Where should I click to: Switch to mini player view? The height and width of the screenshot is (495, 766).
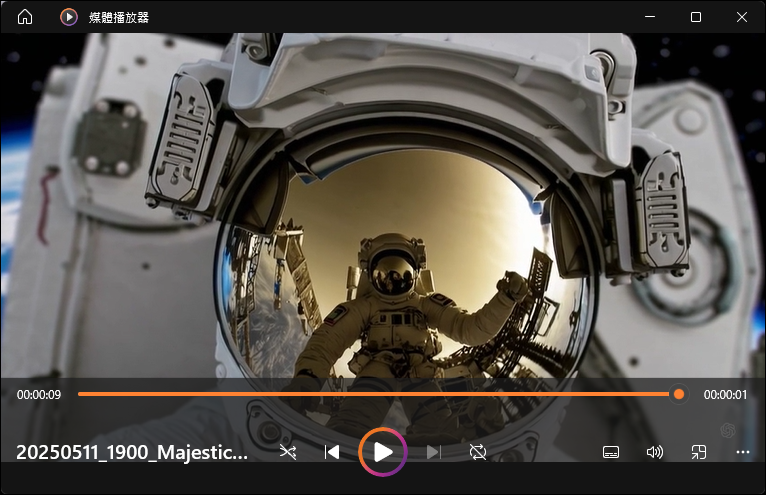coord(699,452)
